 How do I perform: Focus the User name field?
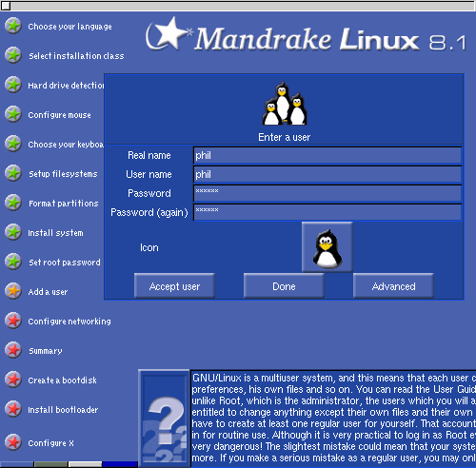[327, 174]
